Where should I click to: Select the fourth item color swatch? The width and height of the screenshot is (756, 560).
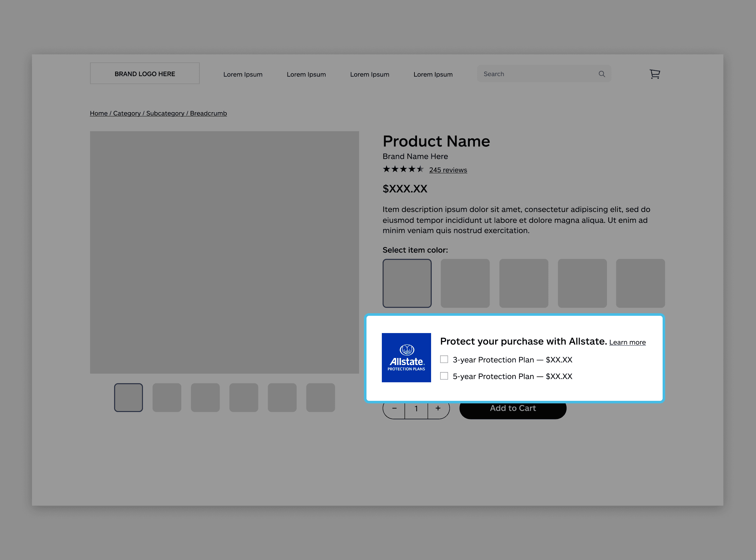point(582,284)
